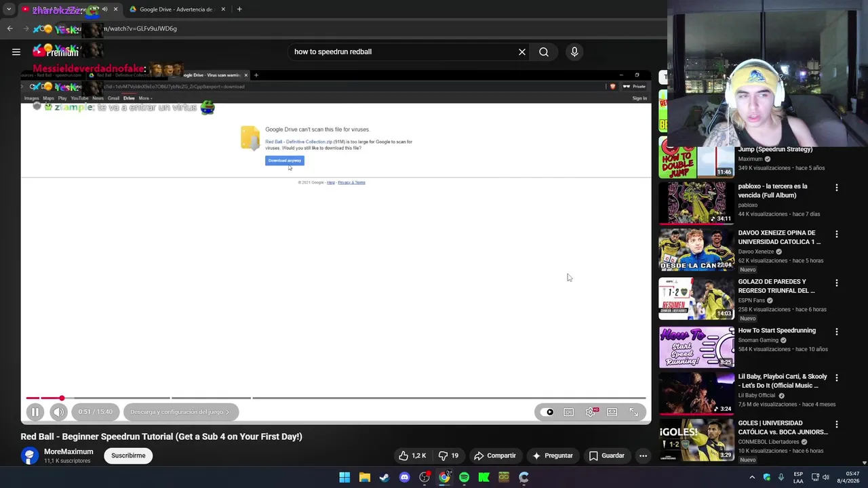868x488 pixels.
Task: Open options for pabloxo video
Action: coord(837,187)
